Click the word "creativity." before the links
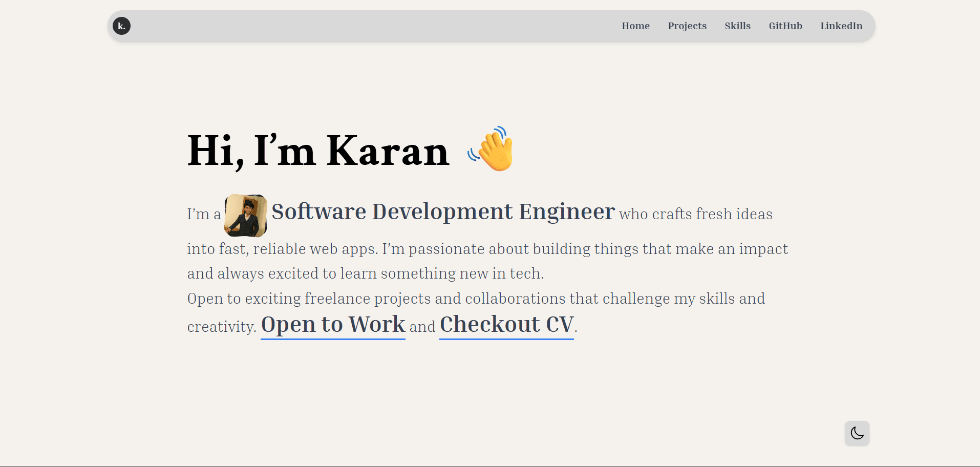This screenshot has height=467, width=980. click(222, 327)
